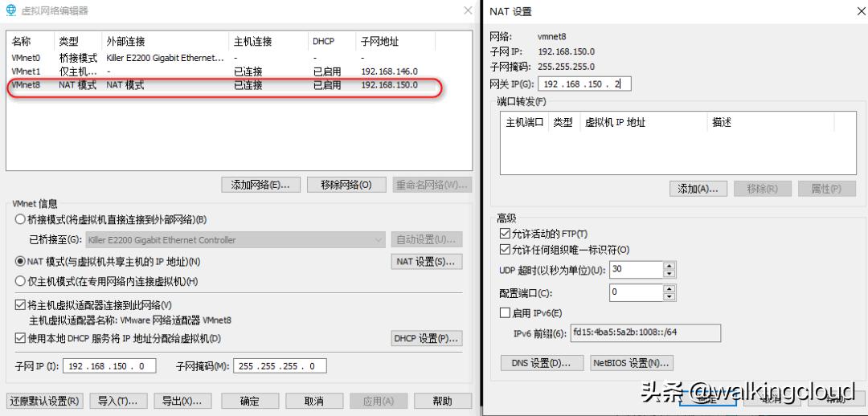Open DNS 设置(D)... button
The height and width of the screenshot is (416, 868).
tap(542, 363)
